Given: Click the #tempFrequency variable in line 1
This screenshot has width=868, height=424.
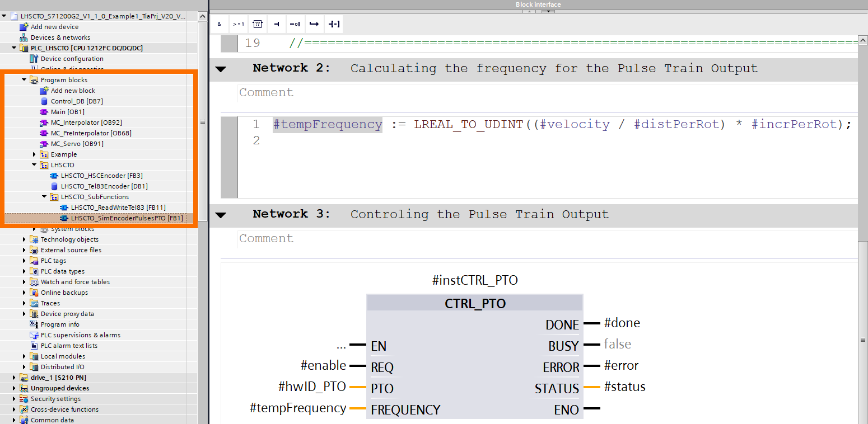Looking at the screenshot, I should tap(328, 124).
